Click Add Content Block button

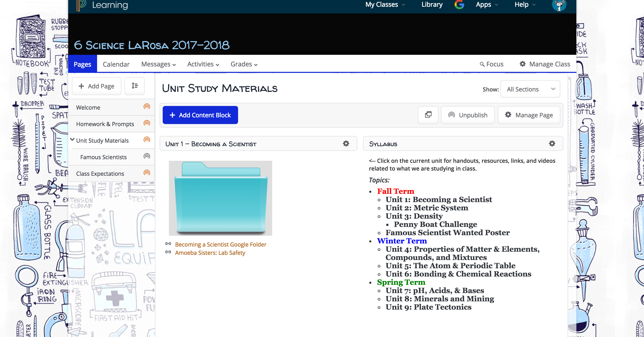pyautogui.click(x=200, y=115)
